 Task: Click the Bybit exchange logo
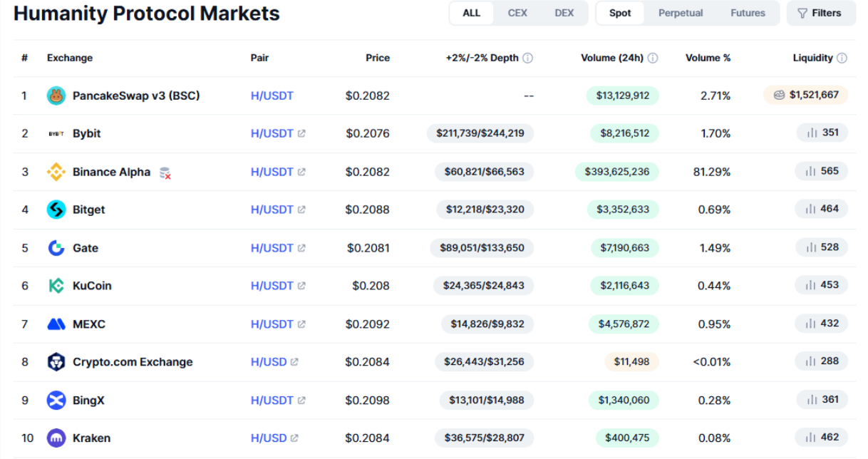[56, 133]
